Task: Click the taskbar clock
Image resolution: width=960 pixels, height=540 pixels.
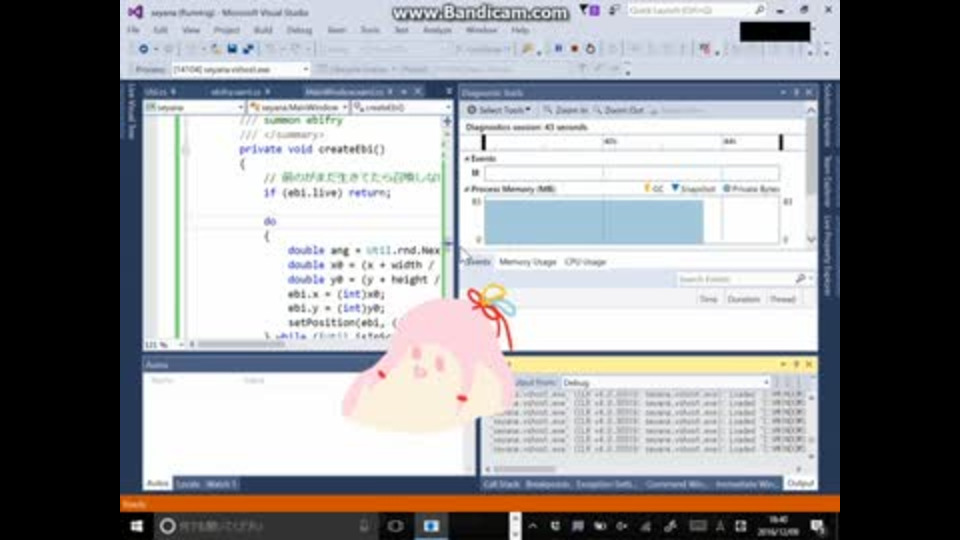Action: 778,526
